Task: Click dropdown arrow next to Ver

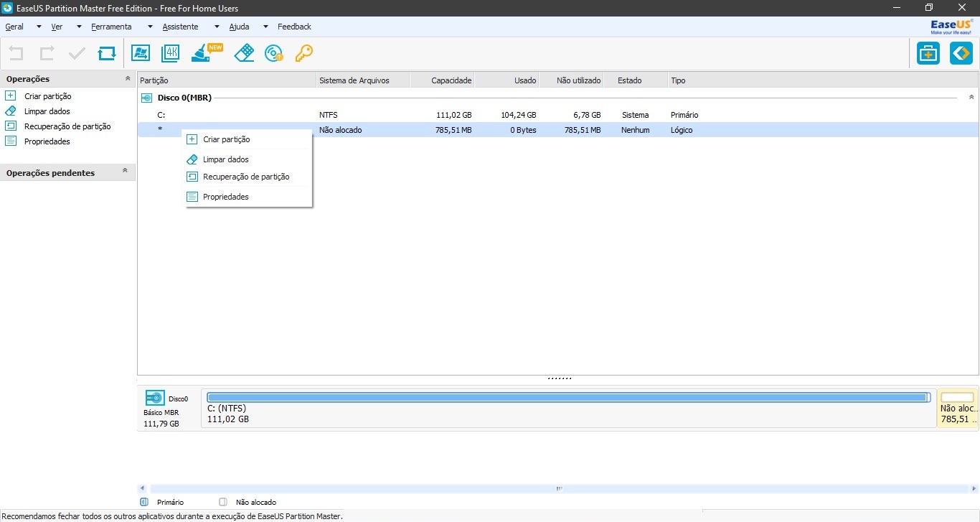Action: (x=79, y=27)
